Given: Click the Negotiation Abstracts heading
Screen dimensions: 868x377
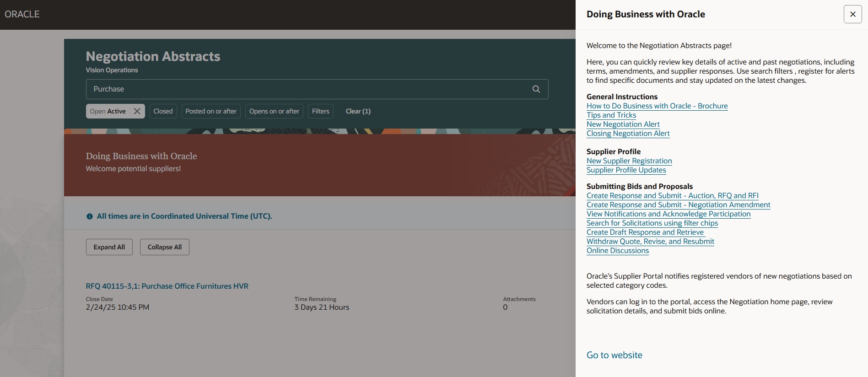Looking at the screenshot, I should pyautogui.click(x=153, y=56).
